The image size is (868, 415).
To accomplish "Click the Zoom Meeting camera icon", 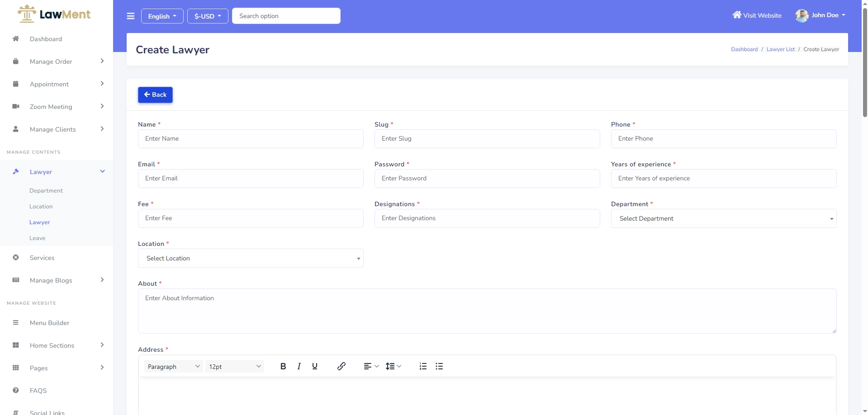I will [x=16, y=106].
